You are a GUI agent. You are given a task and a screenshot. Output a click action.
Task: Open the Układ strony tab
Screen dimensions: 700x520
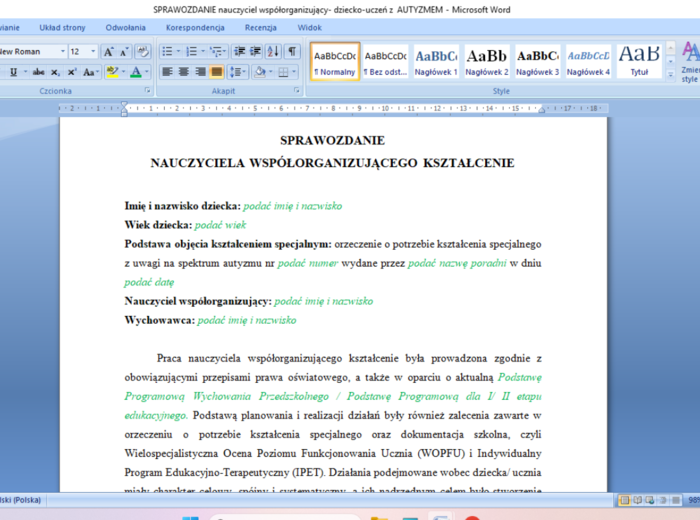click(x=62, y=28)
